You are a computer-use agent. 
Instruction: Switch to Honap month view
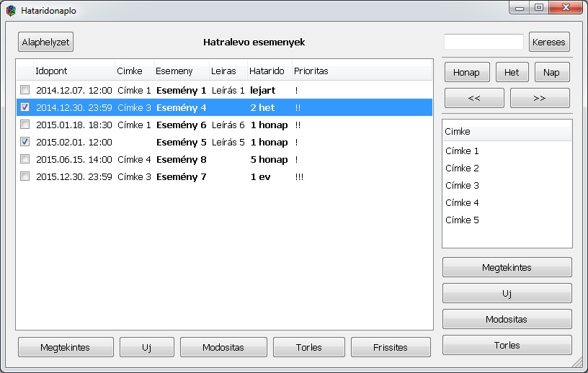[x=467, y=73]
